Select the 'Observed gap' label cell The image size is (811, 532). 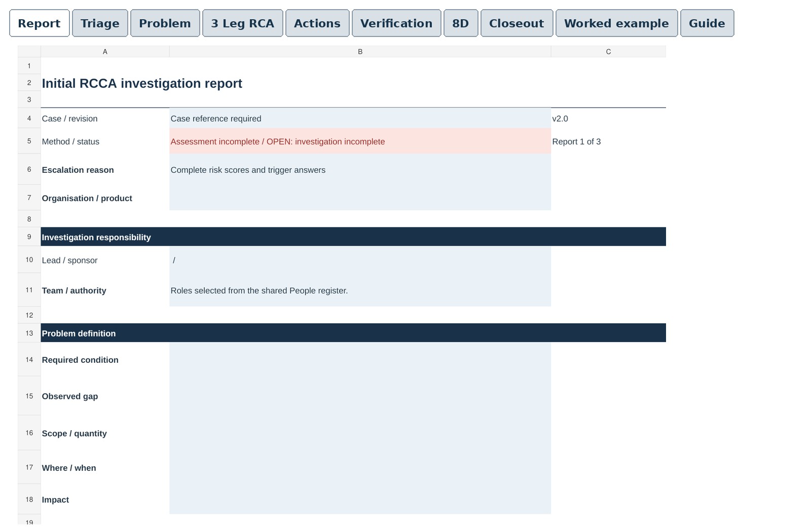(x=105, y=396)
